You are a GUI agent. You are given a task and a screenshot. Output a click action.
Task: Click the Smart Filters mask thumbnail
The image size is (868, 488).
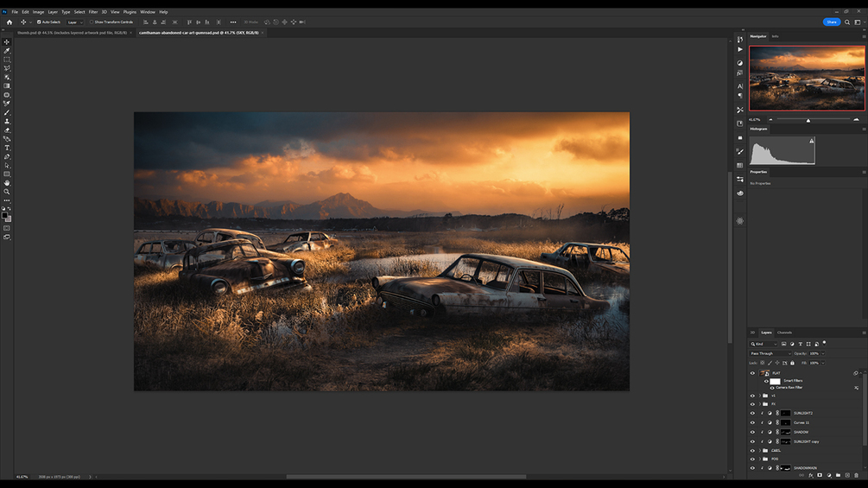click(775, 381)
